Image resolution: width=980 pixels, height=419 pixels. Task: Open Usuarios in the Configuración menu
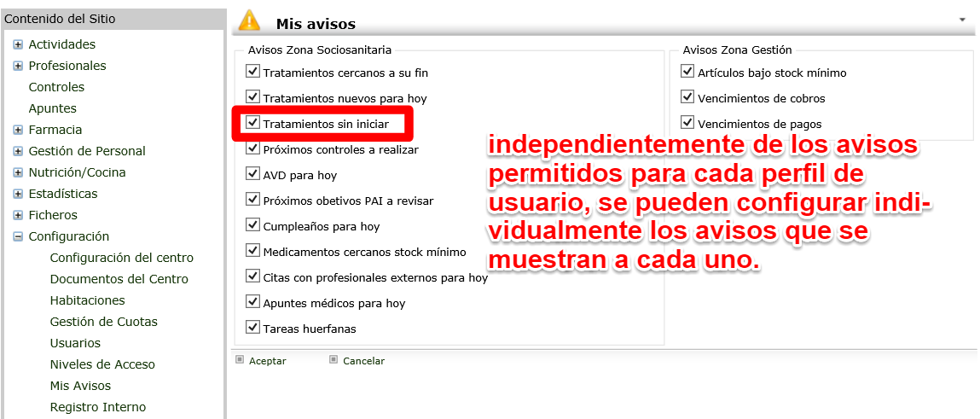[75, 343]
